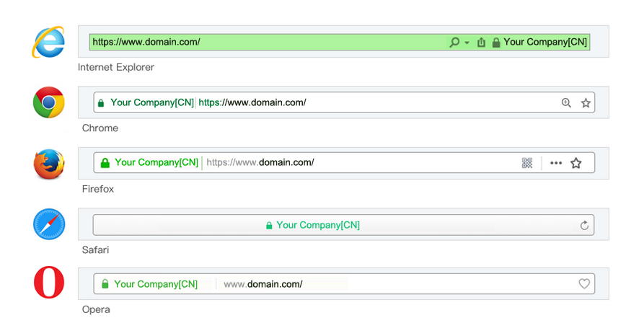Click the Safari compass logo icon
Image resolution: width=644 pixels, height=336 pixels.
click(49, 224)
